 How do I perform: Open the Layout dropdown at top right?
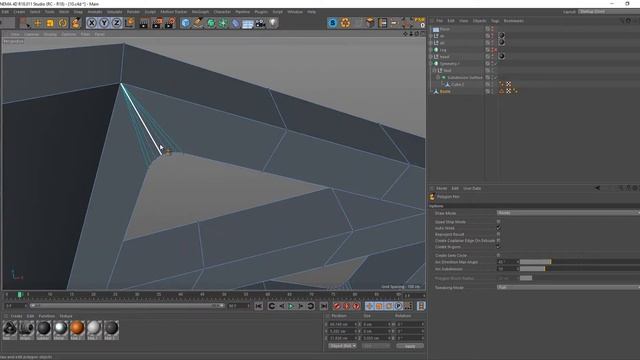[608, 12]
